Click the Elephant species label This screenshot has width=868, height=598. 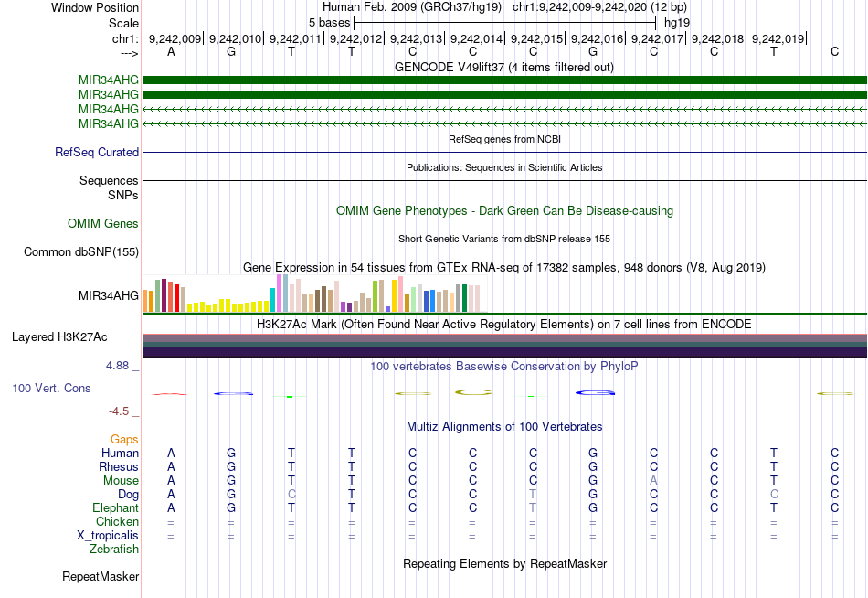click(115, 508)
